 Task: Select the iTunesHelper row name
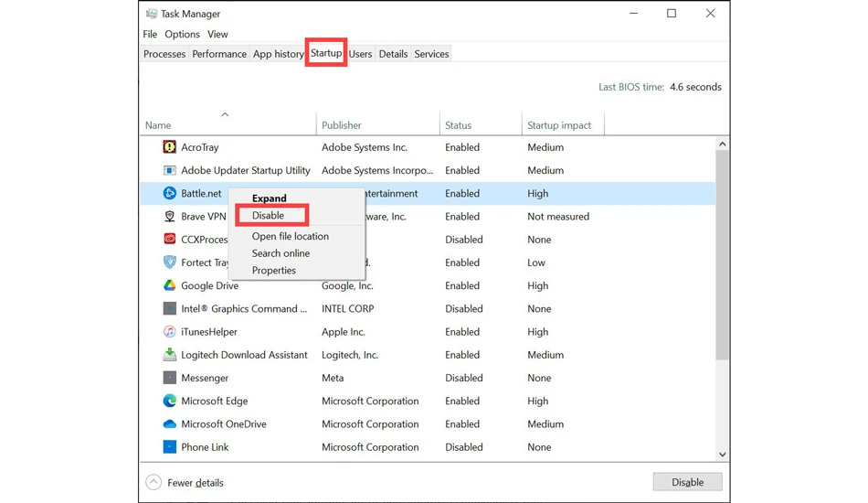tap(209, 332)
